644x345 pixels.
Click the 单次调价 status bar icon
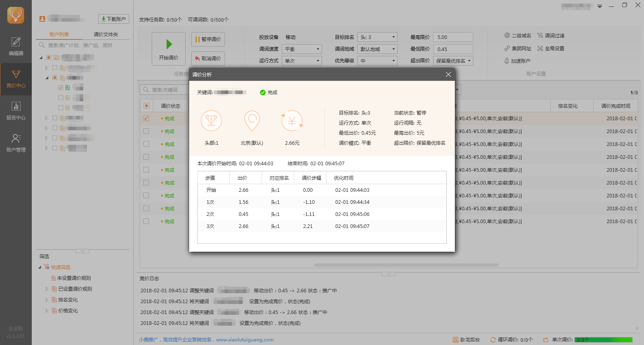[x=546, y=340]
